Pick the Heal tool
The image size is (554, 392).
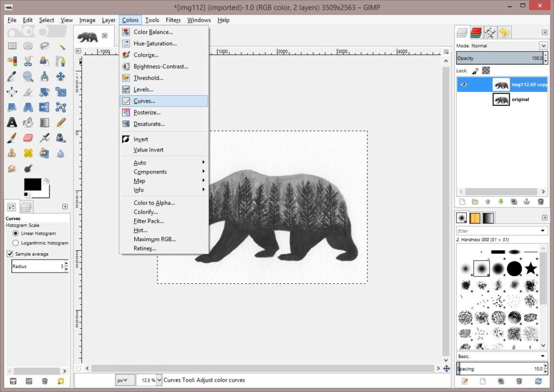tap(28, 153)
